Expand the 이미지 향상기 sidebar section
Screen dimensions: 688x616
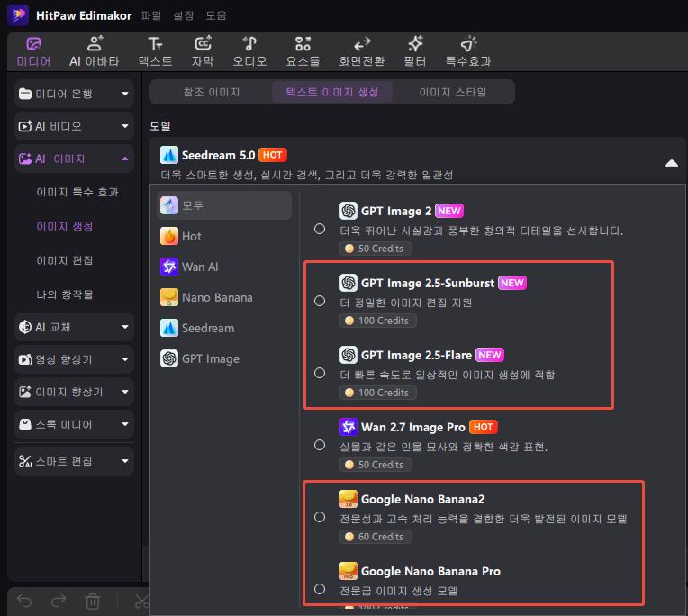pyautogui.click(x=74, y=392)
